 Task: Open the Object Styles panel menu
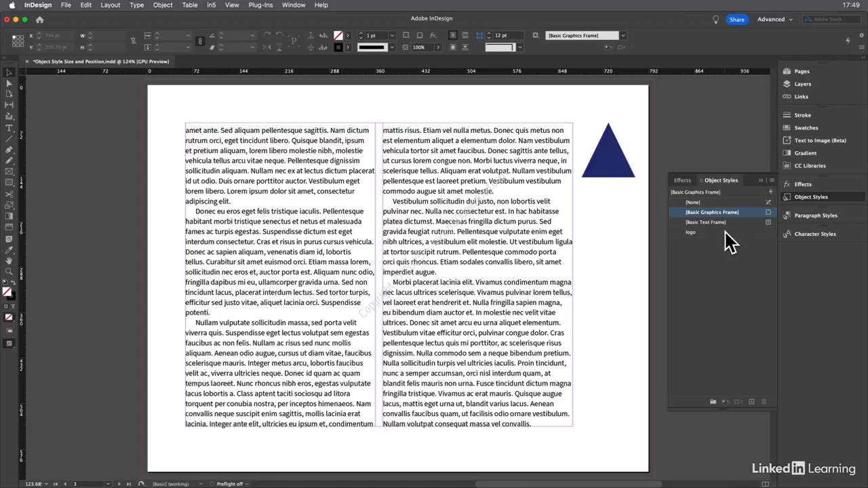(x=772, y=180)
